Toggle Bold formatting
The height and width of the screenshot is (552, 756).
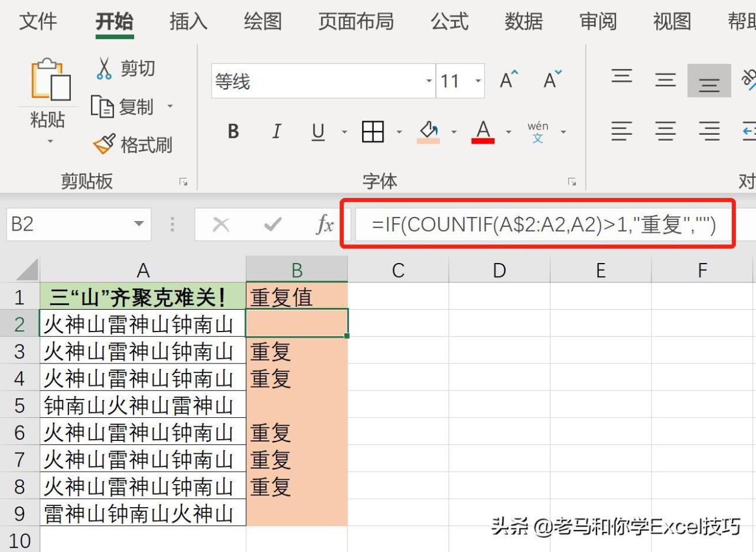coord(233,131)
